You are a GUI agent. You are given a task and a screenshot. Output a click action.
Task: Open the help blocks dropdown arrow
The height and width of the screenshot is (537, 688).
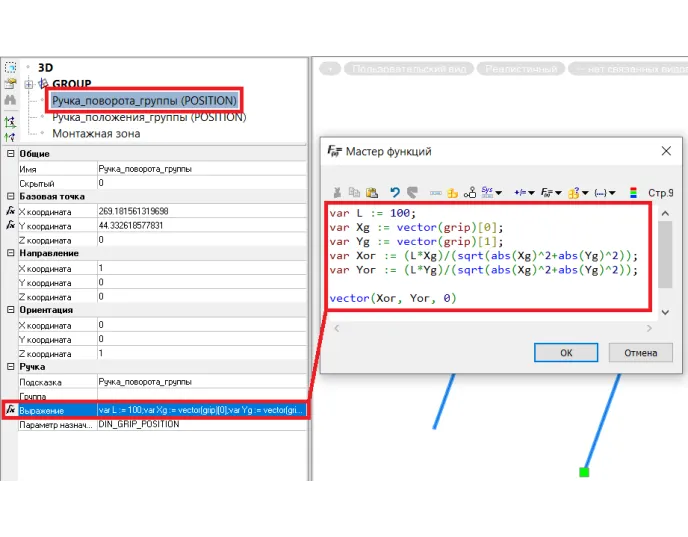585,193
